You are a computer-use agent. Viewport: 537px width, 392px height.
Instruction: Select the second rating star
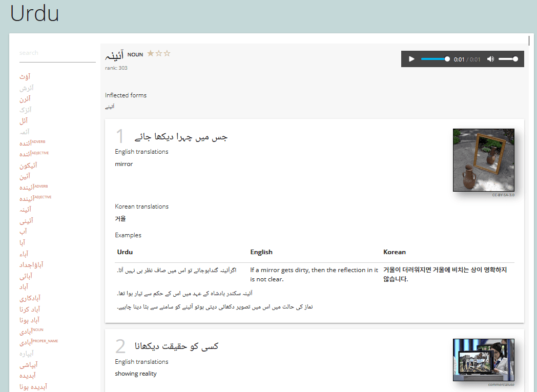(159, 53)
